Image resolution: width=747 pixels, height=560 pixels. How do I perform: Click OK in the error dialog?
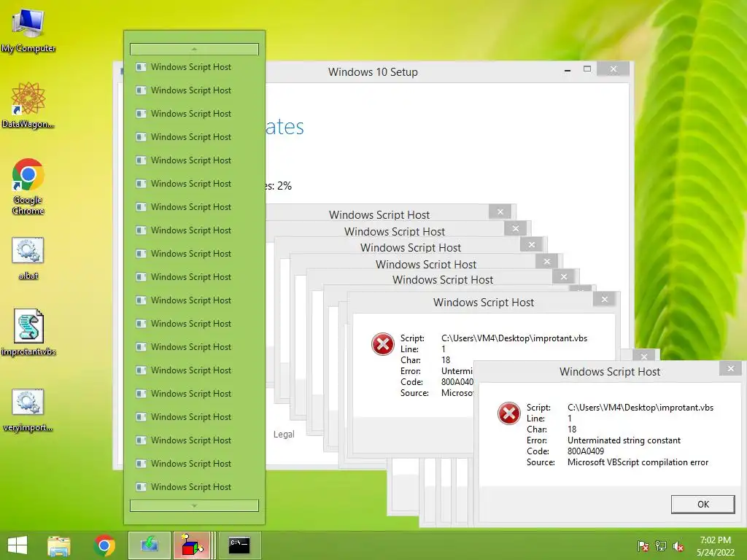pyautogui.click(x=703, y=505)
